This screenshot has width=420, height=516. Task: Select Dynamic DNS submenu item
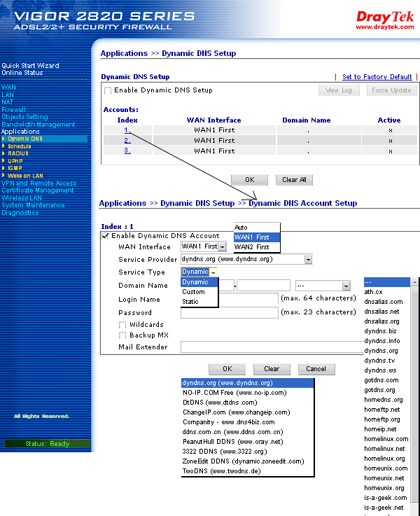coord(25,139)
